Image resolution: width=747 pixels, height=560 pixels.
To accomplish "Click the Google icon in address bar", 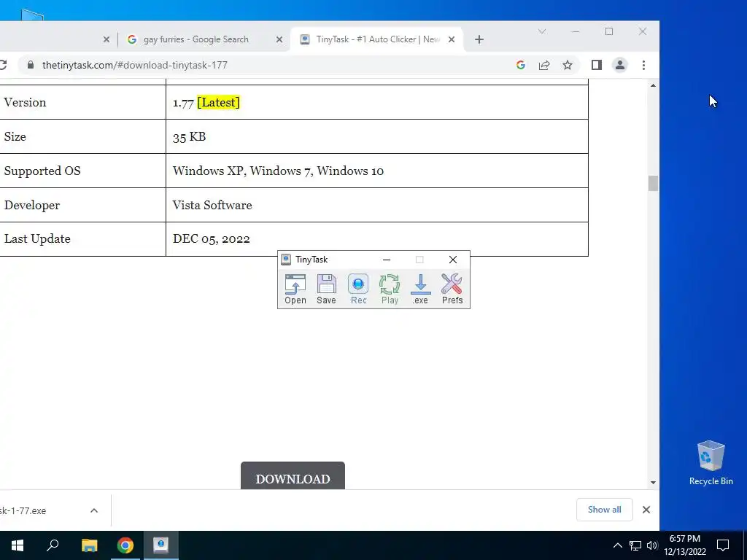I will click(521, 65).
